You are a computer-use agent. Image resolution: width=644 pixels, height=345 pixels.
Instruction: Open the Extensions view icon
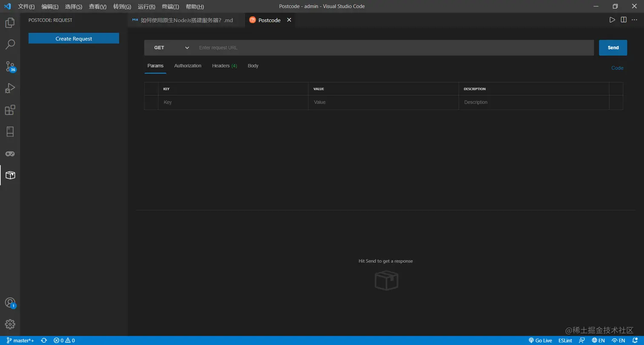pos(10,110)
